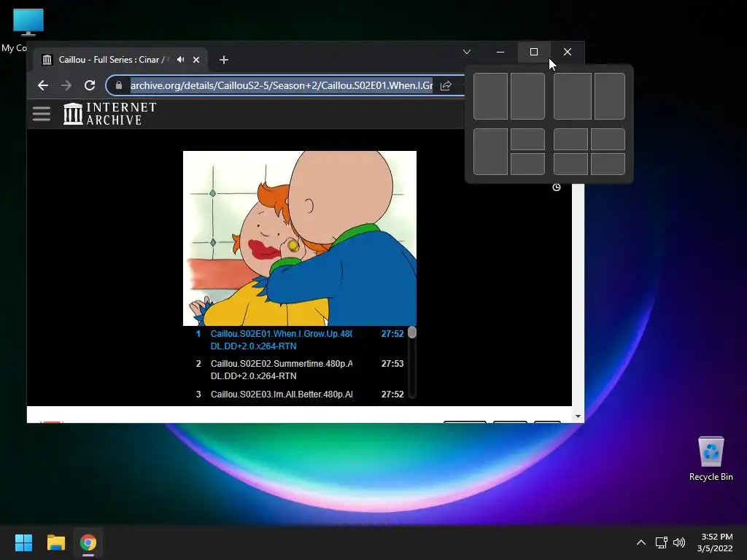This screenshot has height=560, width=747.
Task: Show hidden tray icons with the chevron
Action: pyautogui.click(x=641, y=542)
